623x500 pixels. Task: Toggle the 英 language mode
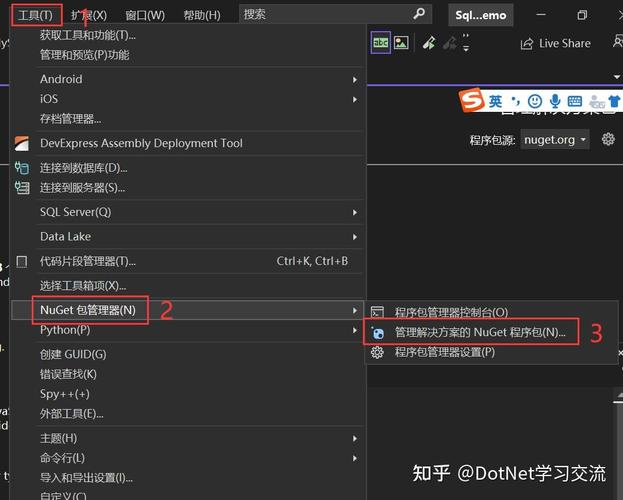coord(495,101)
